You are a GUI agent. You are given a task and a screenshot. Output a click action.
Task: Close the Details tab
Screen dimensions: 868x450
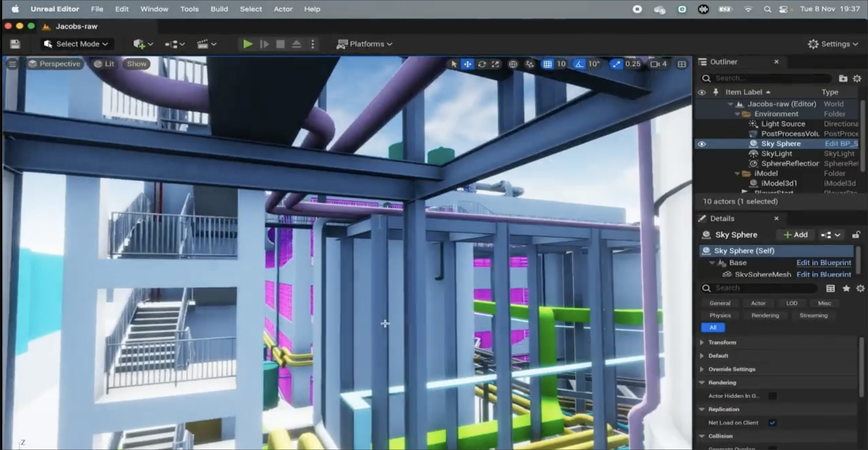point(776,219)
